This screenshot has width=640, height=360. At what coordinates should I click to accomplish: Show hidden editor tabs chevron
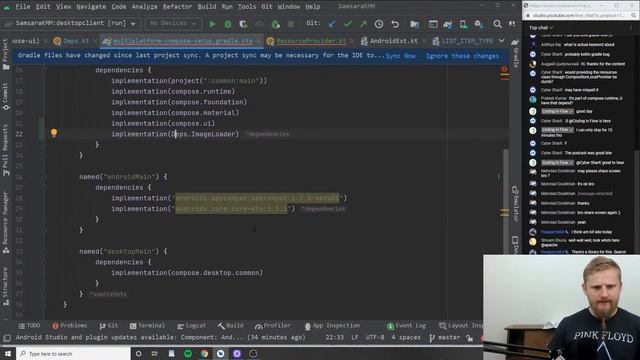502,41
